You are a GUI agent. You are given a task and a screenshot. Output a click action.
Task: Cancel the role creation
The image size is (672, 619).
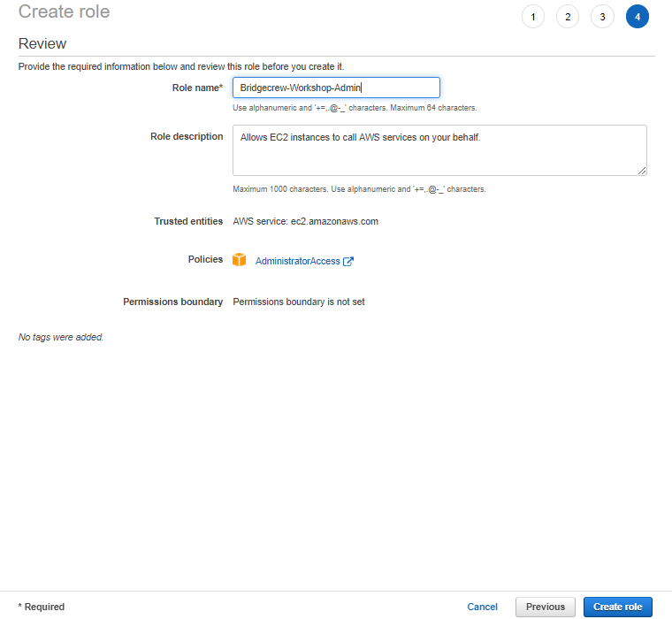click(x=482, y=607)
